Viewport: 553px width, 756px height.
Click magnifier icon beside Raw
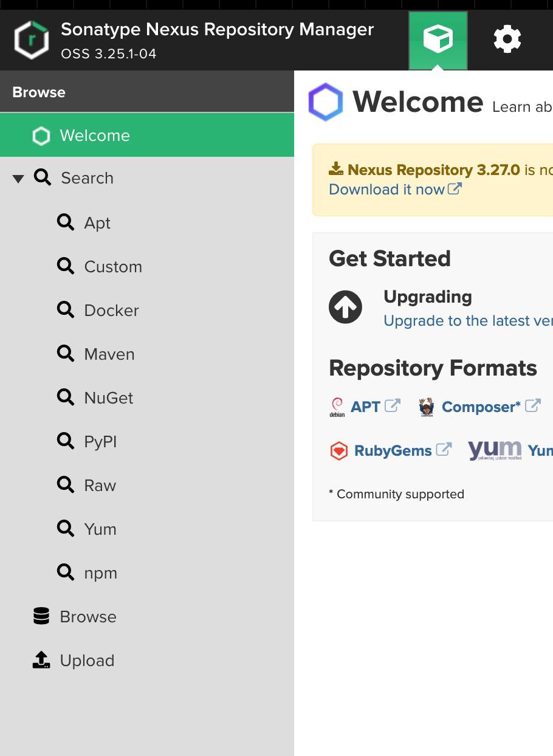click(x=65, y=484)
